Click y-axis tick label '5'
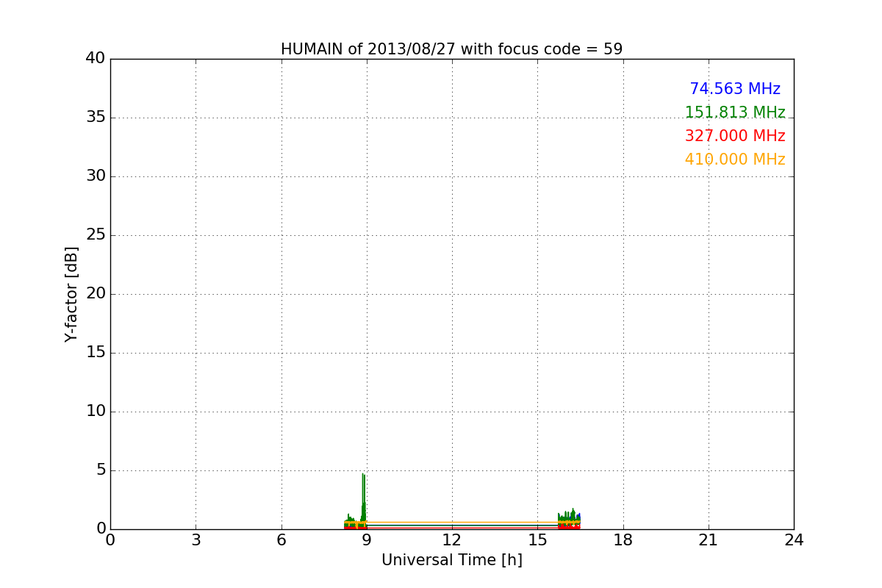This screenshot has width=882, height=588. click(x=101, y=470)
